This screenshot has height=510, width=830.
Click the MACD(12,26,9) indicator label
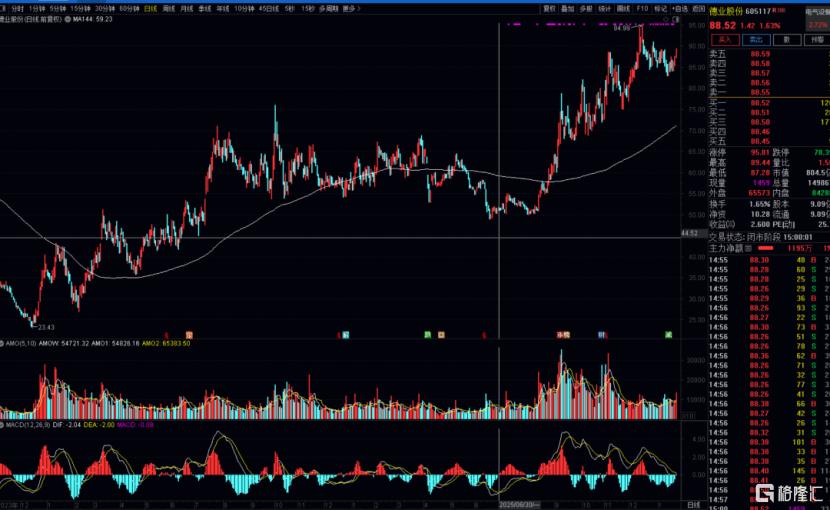[x=28, y=425]
